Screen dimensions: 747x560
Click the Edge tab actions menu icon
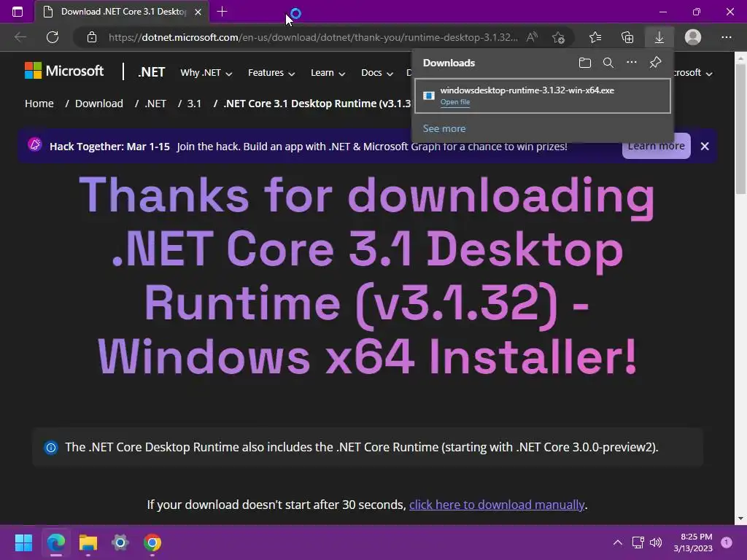(x=18, y=12)
